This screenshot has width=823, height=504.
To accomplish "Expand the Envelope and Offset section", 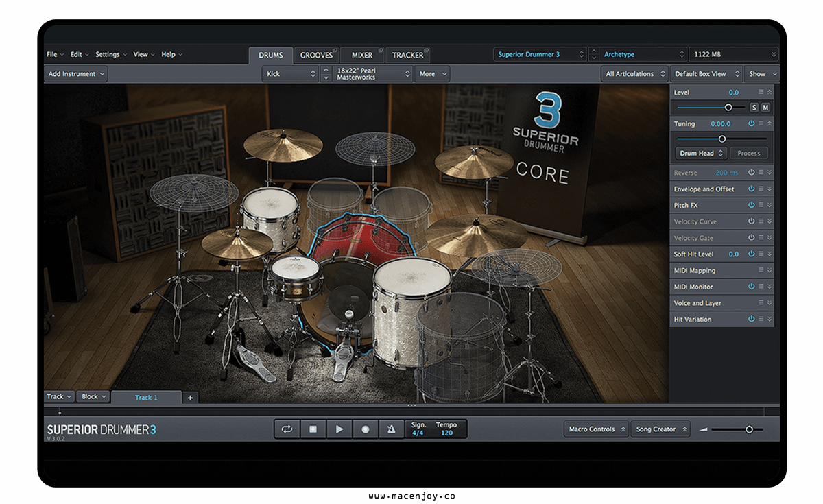I will 770,189.
